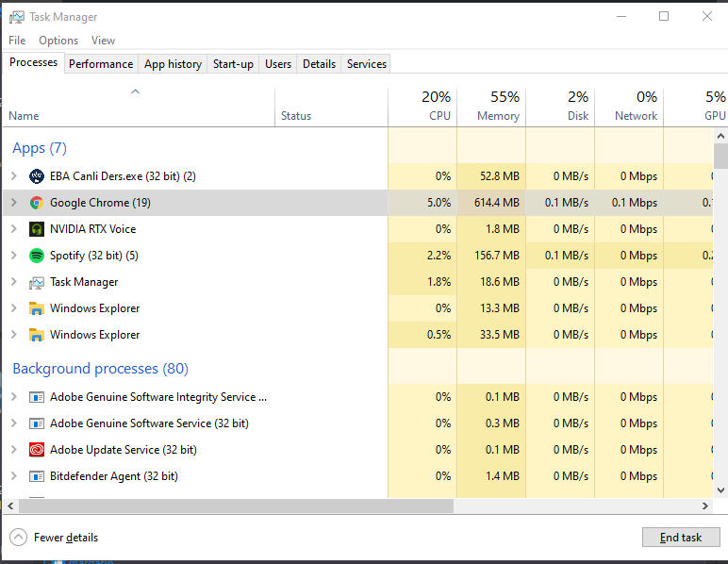Click the vertical scrollbar down arrow
Screen dimensions: 728x564
(x=720, y=490)
